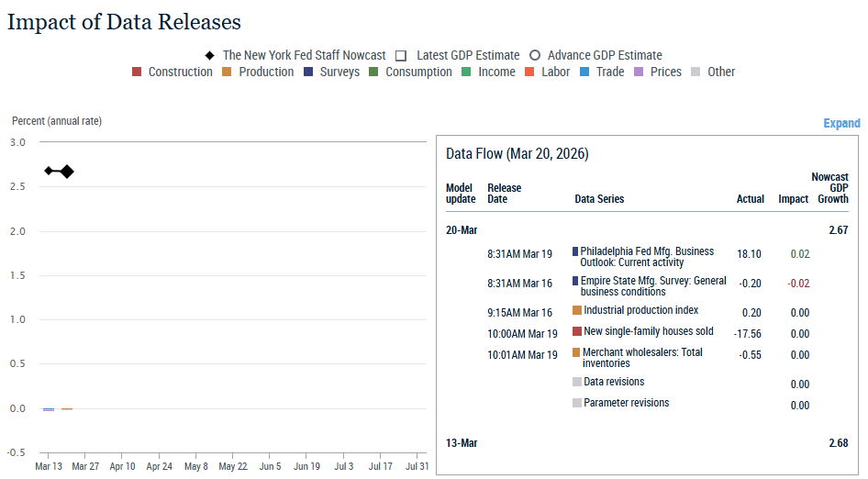Click the blue Trade legend swatch
The height and width of the screenshot is (479, 868).
(584, 72)
